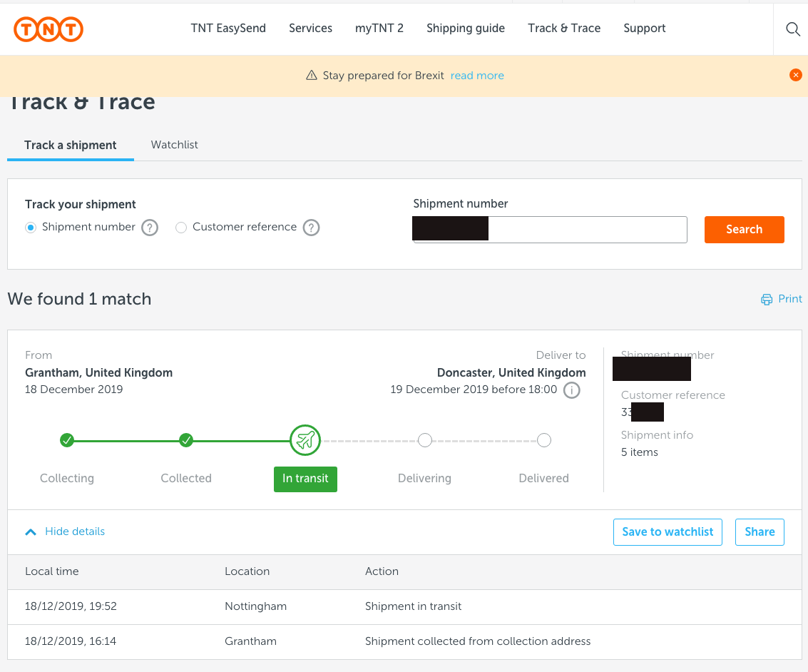Click the Brexit warning triangle icon

coord(311,75)
